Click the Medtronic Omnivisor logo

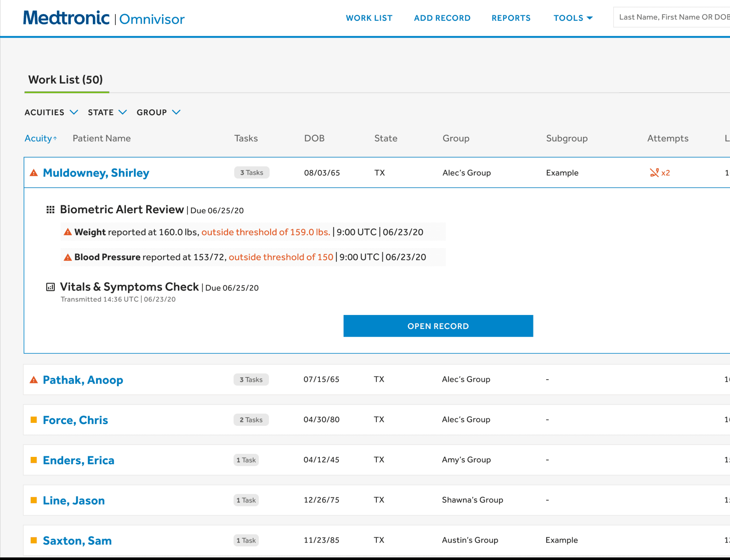(x=104, y=18)
